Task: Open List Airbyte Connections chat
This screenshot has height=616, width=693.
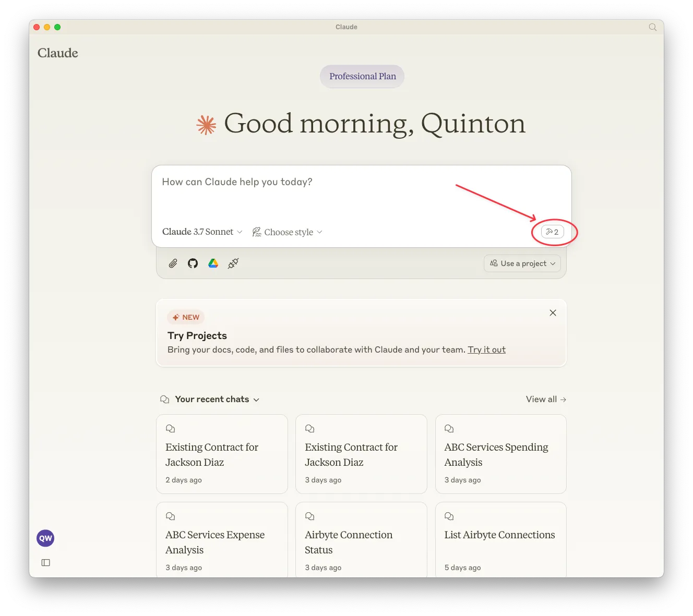Action: tap(501, 540)
